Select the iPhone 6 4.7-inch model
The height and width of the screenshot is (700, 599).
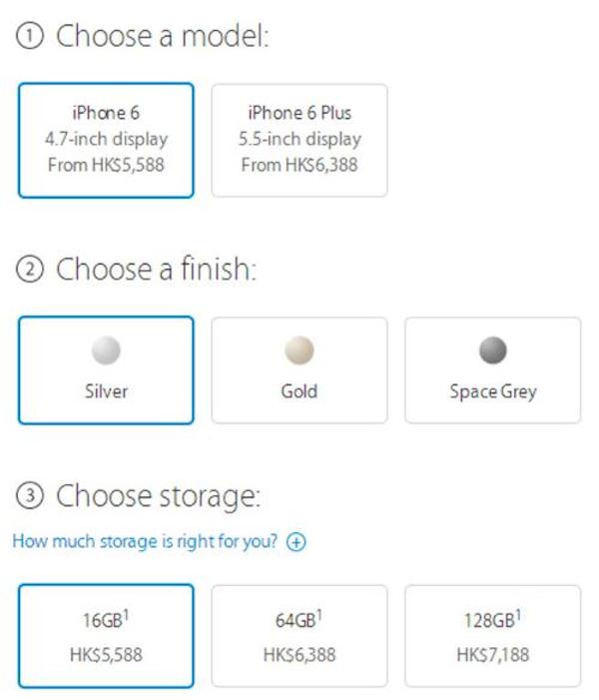point(106,140)
